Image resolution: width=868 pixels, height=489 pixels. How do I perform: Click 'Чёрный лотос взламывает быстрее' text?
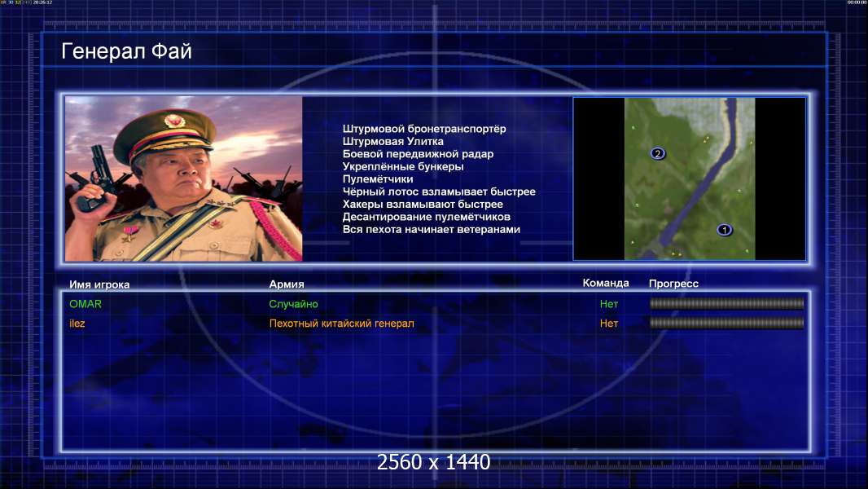point(439,192)
